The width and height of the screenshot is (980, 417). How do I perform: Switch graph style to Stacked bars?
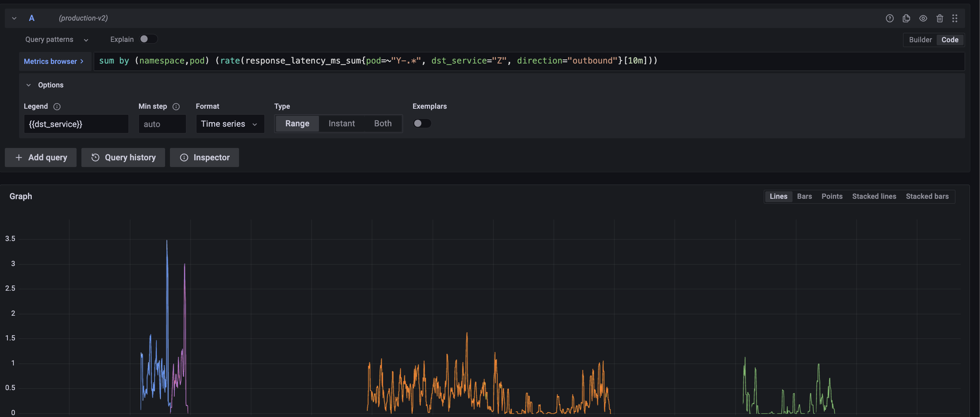coord(927,196)
